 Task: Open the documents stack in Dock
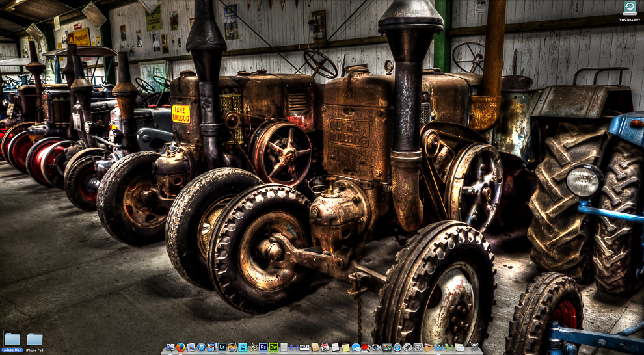[459, 347]
